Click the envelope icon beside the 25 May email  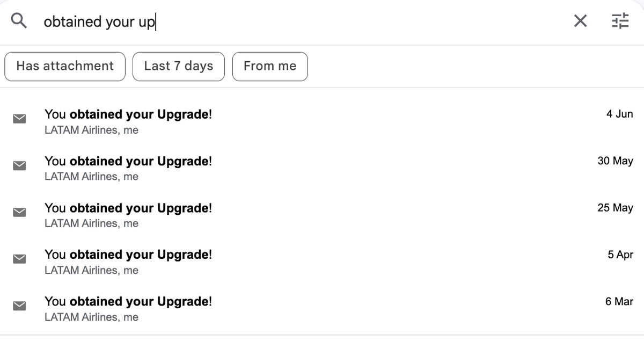[x=19, y=212]
